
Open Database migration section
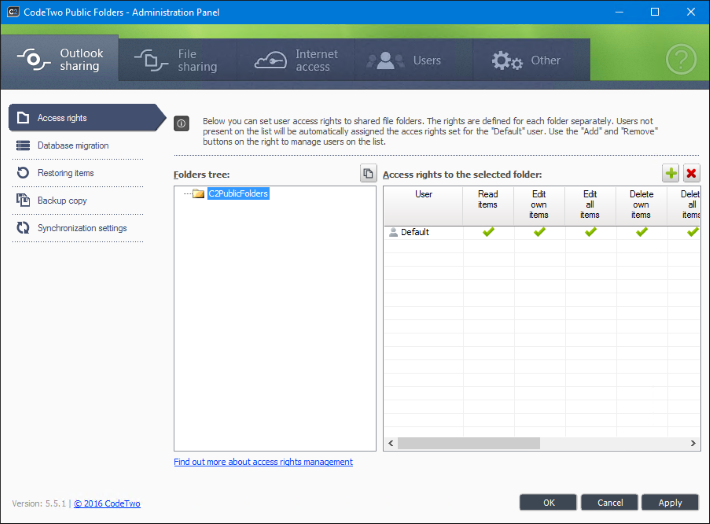coord(77,145)
